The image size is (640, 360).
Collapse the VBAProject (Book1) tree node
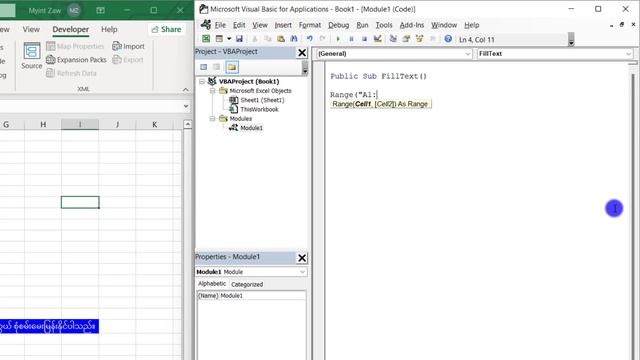202,81
